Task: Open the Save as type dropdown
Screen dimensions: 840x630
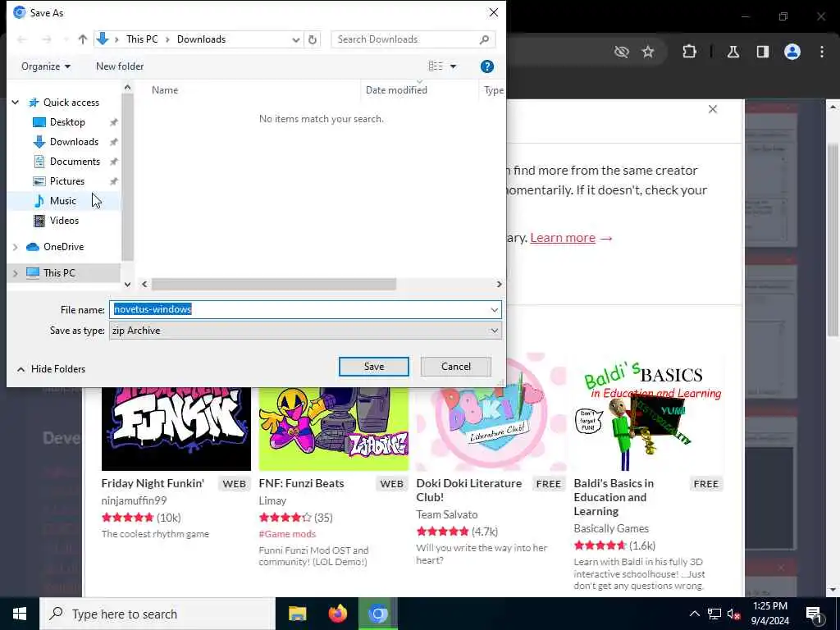Action: pyautogui.click(x=305, y=331)
